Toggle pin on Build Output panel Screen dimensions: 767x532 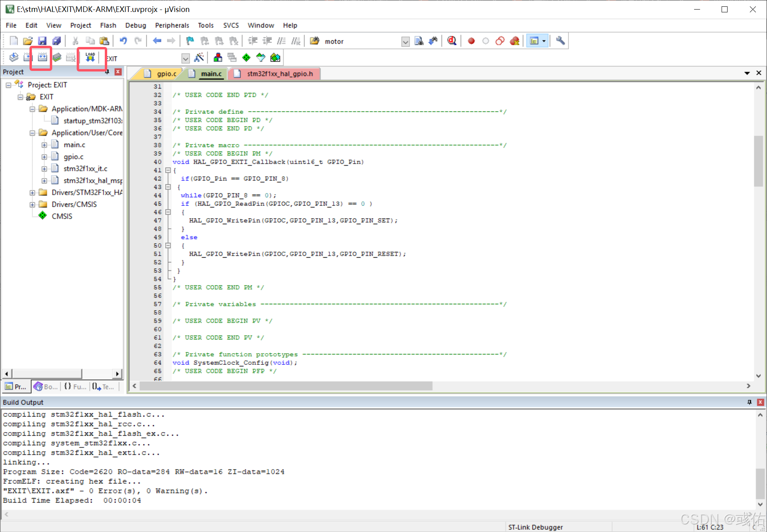(x=749, y=402)
